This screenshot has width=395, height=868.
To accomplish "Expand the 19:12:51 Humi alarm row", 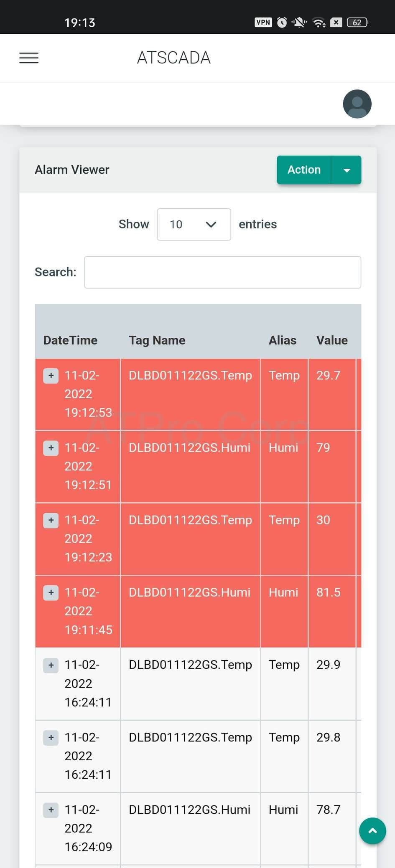I will click(51, 448).
